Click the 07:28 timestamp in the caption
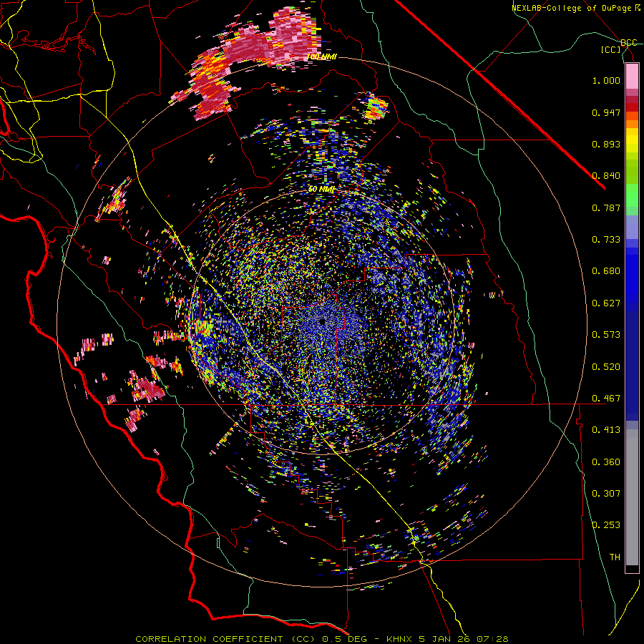Viewport: 644px width, 644px height. 492,639
